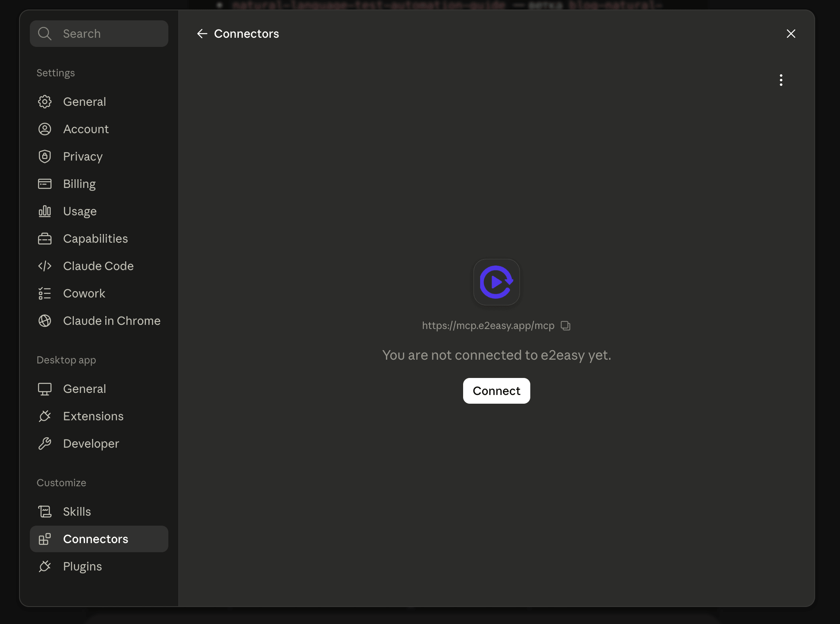
Task: Go to Privacy settings
Action: pos(99,156)
